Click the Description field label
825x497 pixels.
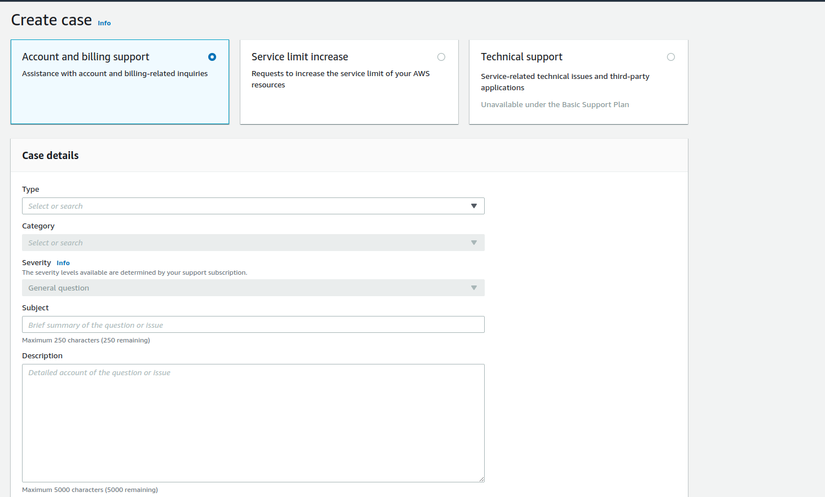point(42,356)
